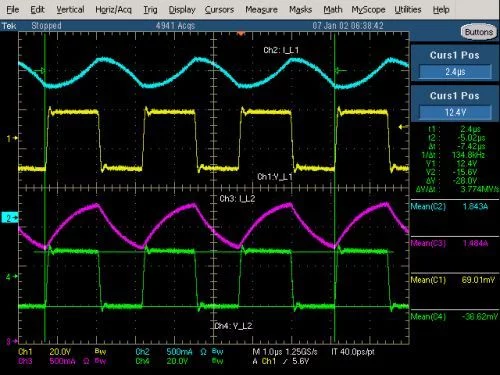Open the File menu
This screenshot has width=500, height=375.
tap(13, 10)
